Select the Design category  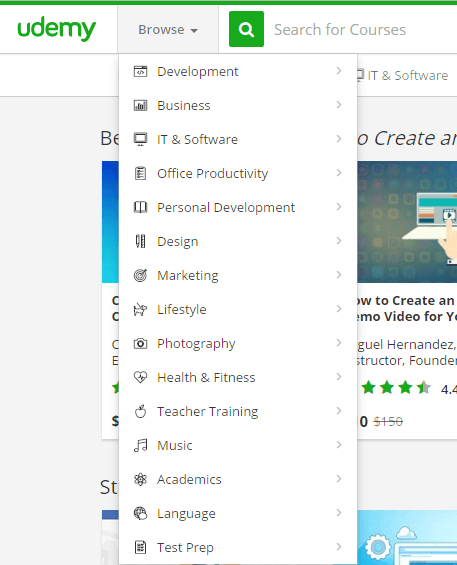click(x=238, y=241)
